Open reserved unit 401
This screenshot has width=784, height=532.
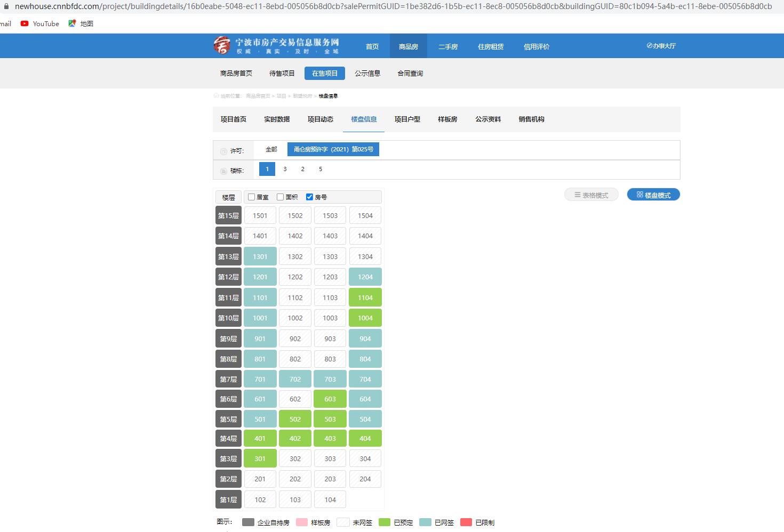pyautogui.click(x=260, y=438)
